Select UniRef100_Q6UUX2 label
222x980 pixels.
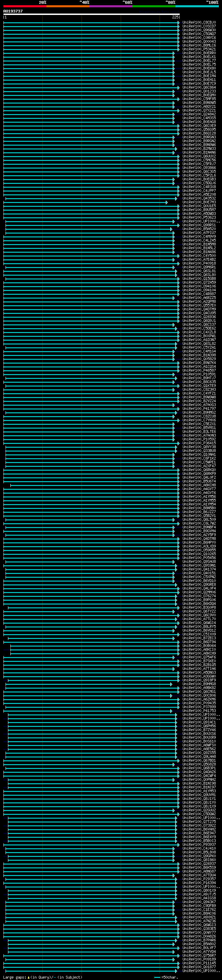[199, 156]
